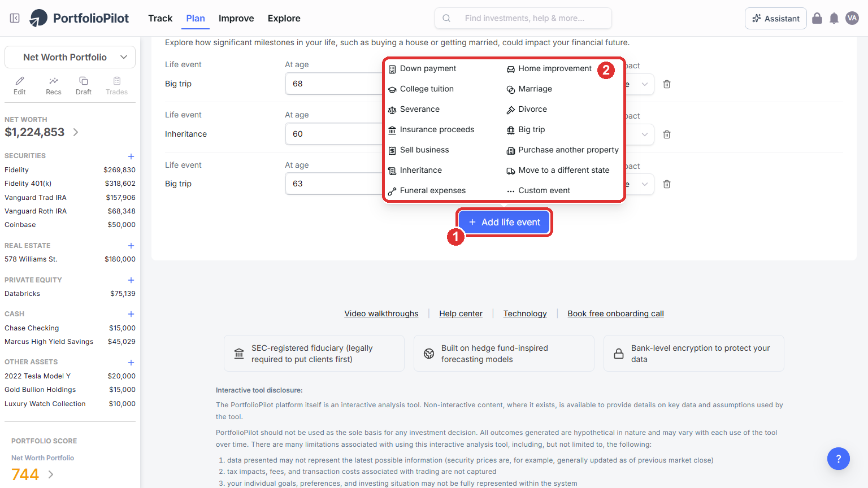
Task: Click the age field showing 63
Action: click(x=335, y=184)
